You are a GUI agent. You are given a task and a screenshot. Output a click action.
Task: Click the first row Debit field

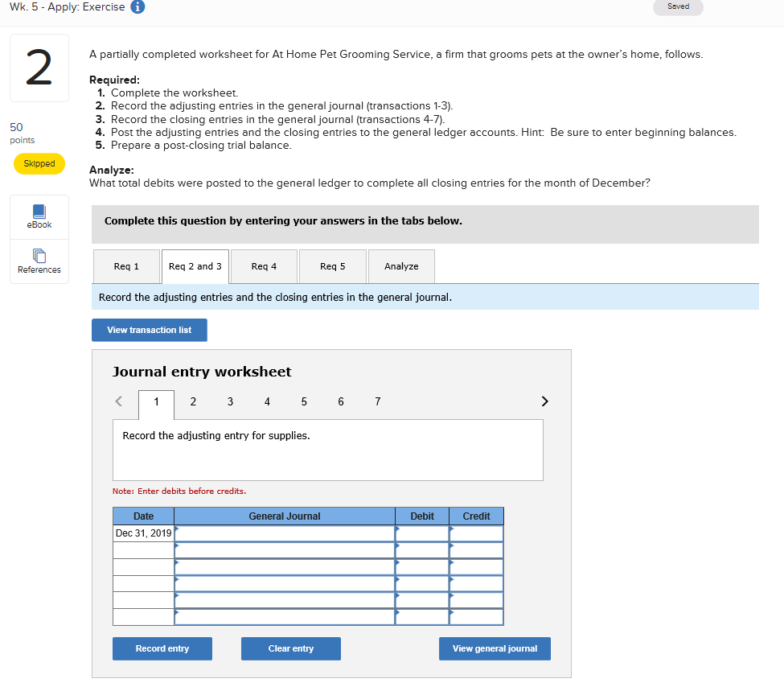[x=422, y=533]
